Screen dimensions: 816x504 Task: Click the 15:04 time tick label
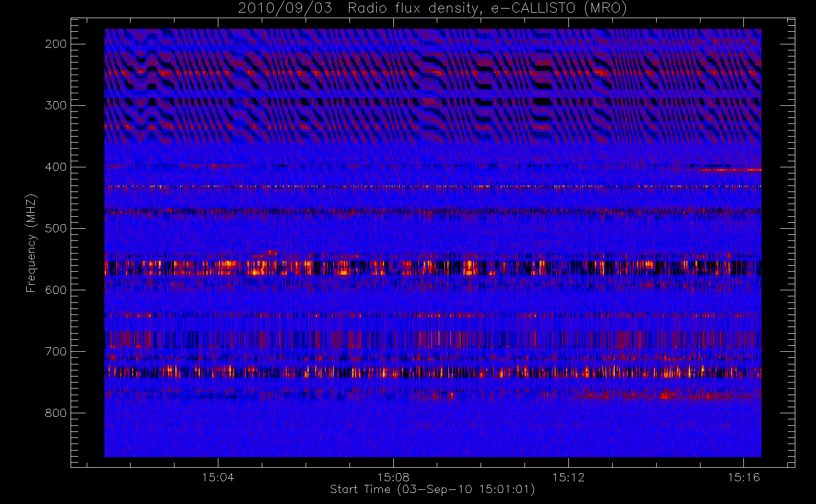point(218,477)
